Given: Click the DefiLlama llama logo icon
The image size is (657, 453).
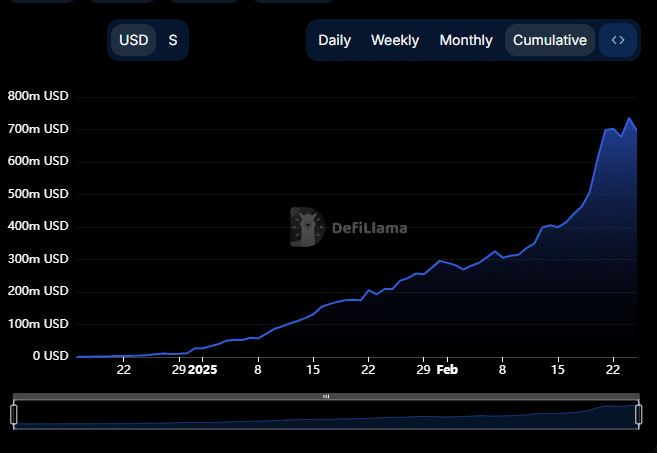Looking at the screenshot, I should coord(307,227).
